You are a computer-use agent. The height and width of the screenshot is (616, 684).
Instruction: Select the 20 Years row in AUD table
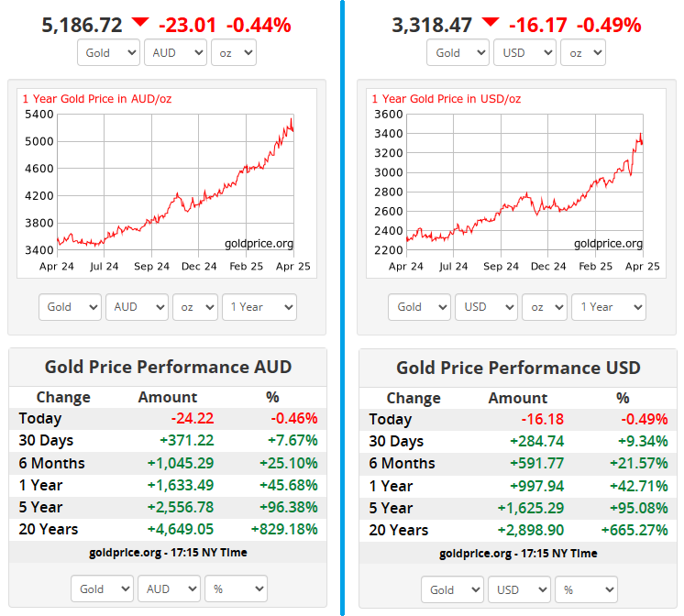168,529
